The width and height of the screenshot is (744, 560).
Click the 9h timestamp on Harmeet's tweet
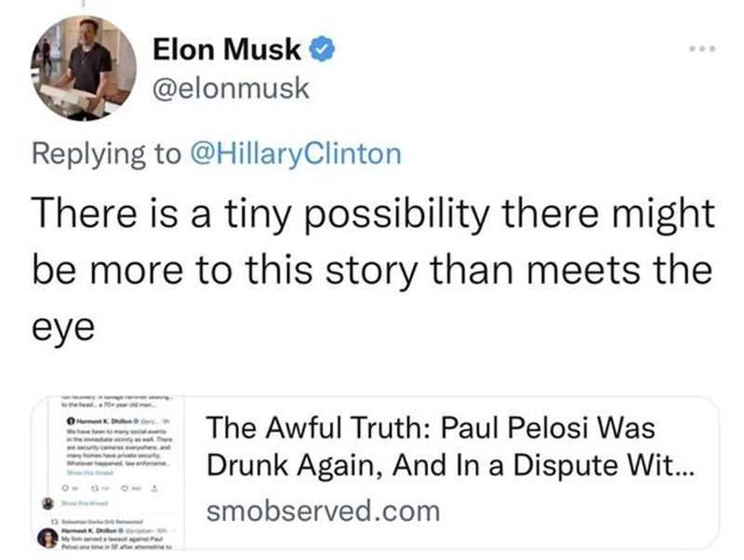click(166, 420)
